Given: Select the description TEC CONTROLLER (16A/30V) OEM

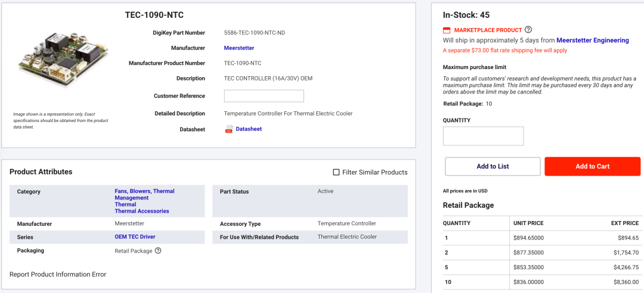Looking at the screenshot, I should (268, 79).
